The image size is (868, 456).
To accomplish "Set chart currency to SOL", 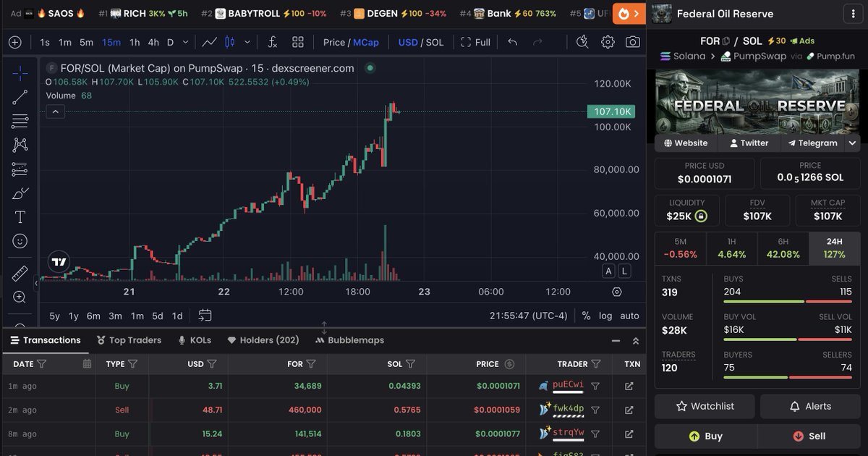I will click(435, 42).
